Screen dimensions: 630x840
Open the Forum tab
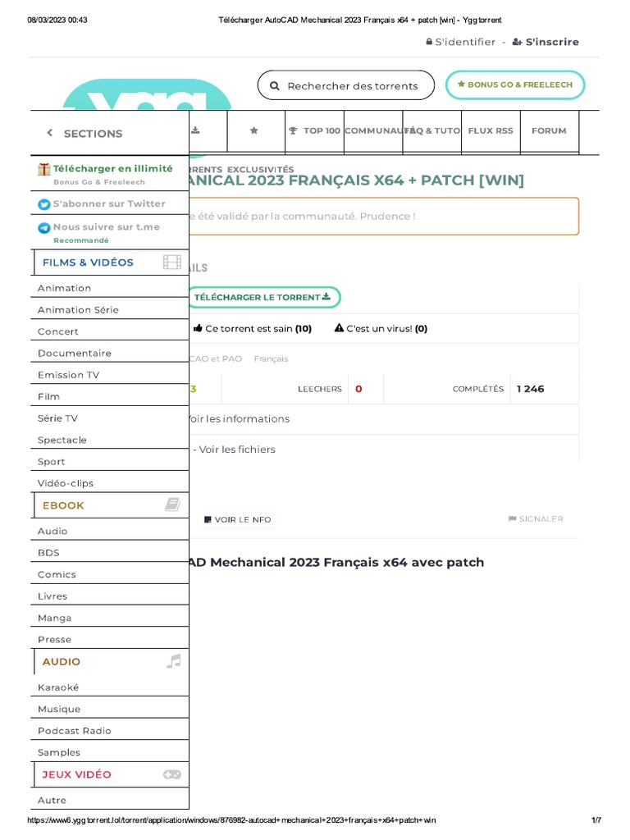549,130
